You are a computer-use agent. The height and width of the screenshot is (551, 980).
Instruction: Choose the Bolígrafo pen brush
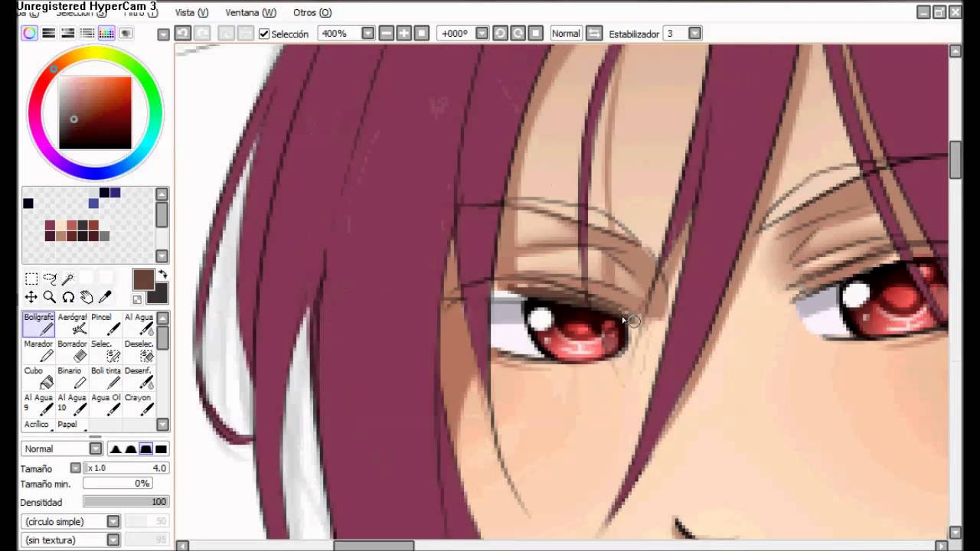pyautogui.click(x=38, y=324)
